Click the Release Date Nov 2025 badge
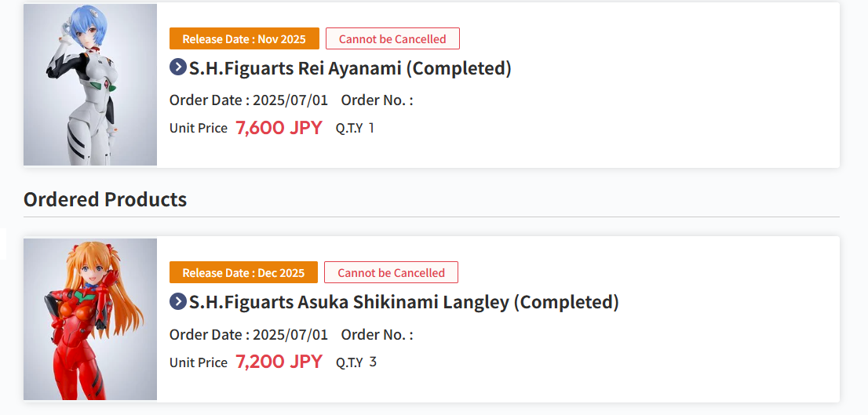This screenshot has height=415, width=868. click(244, 38)
